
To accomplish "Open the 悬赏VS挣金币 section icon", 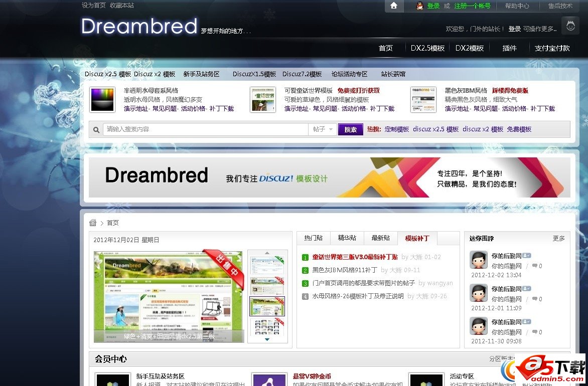I will 269,379.
